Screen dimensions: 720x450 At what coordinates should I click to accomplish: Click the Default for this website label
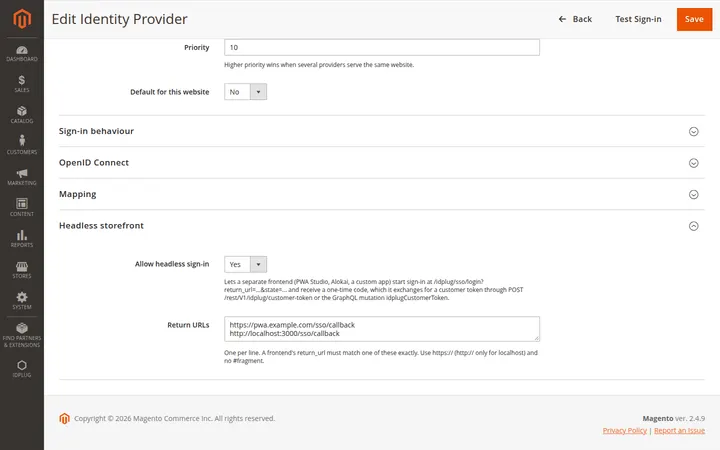pos(170,92)
